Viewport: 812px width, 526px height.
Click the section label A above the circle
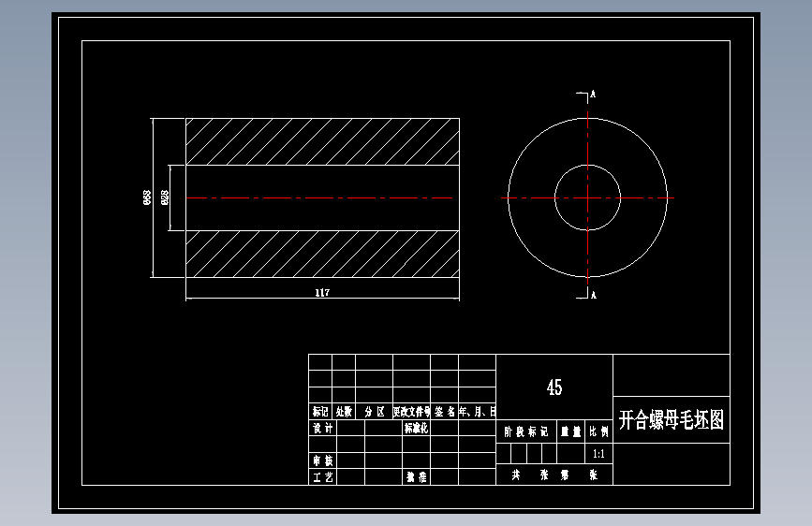(x=593, y=95)
